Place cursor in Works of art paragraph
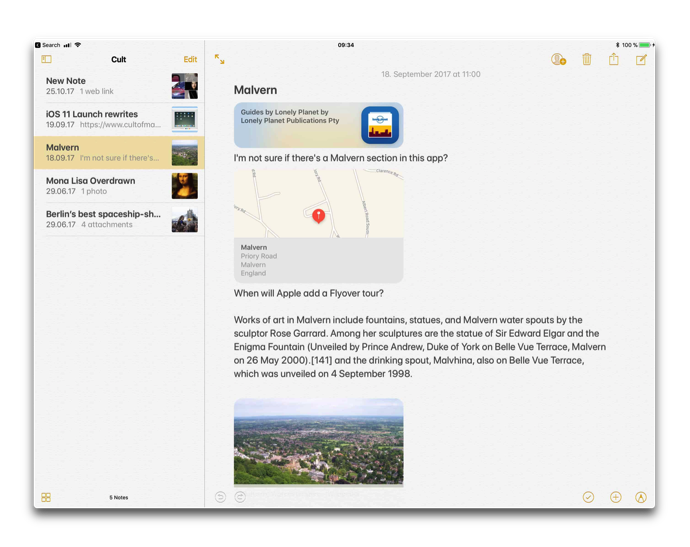Image resolution: width=690 pixels, height=547 pixels. coord(420,347)
